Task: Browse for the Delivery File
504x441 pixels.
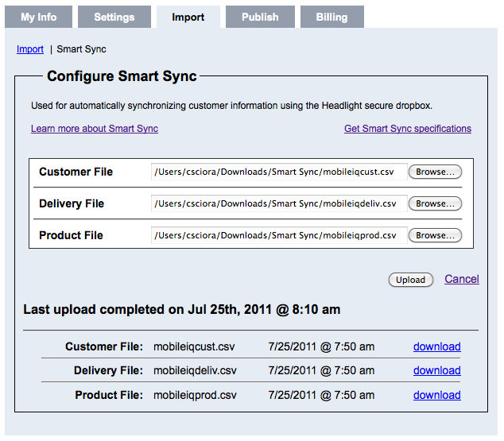Action: tap(435, 203)
